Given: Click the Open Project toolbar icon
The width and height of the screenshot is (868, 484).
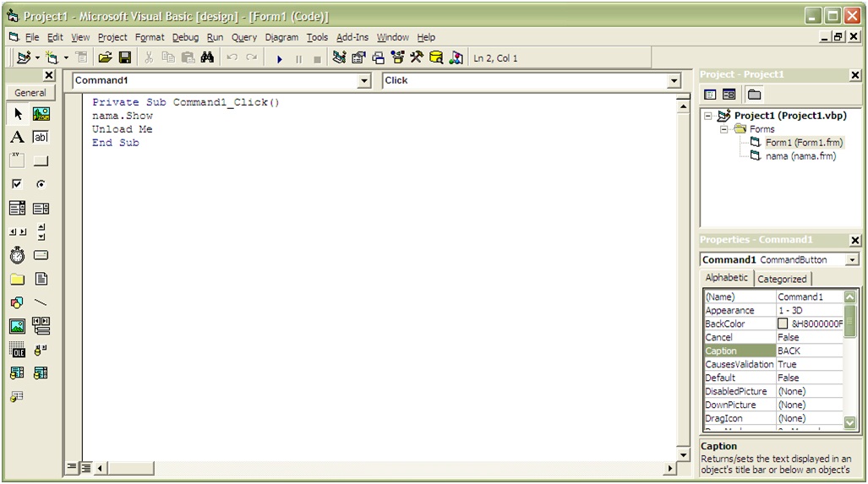Looking at the screenshot, I should [x=105, y=57].
